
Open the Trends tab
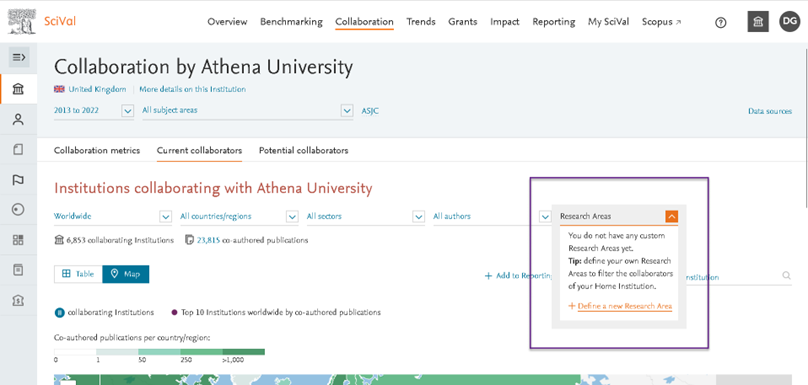pos(420,22)
